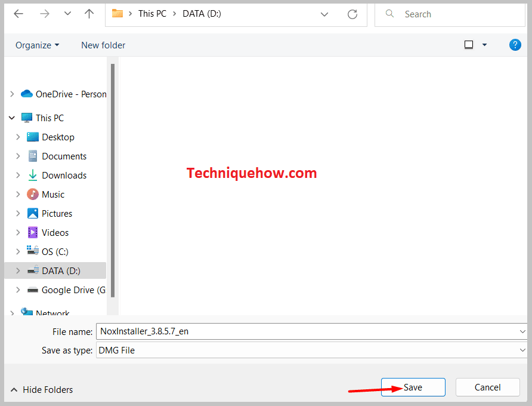Viewport: 532px width, 406px height.
Task: Expand the OS (C:) drive node
Action: [18, 251]
